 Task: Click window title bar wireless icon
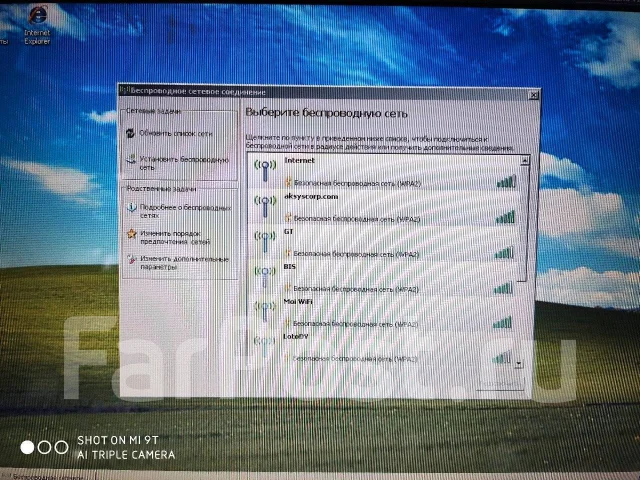[125, 91]
